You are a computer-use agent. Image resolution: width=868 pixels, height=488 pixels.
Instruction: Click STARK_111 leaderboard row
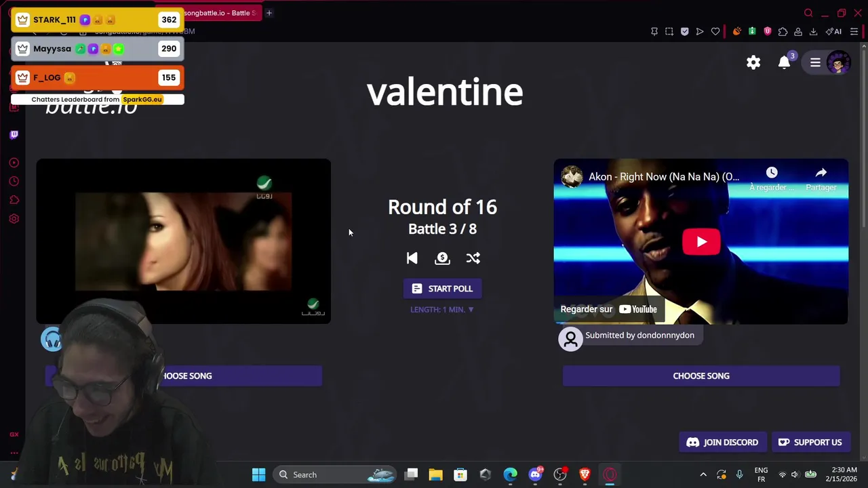pyautogui.click(x=97, y=20)
